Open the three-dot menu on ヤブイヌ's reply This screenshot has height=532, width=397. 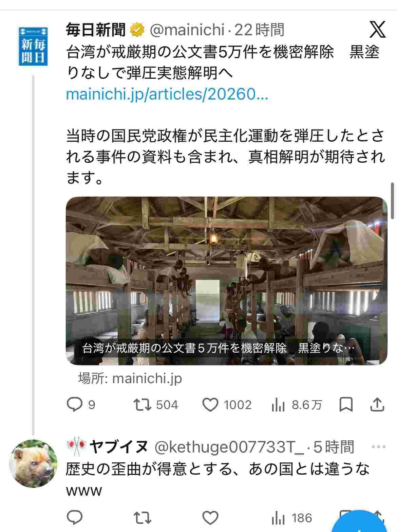[379, 447]
